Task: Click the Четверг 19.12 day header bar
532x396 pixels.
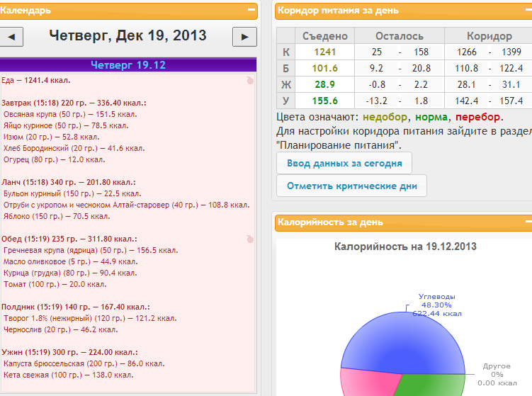Action: coord(128,64)
